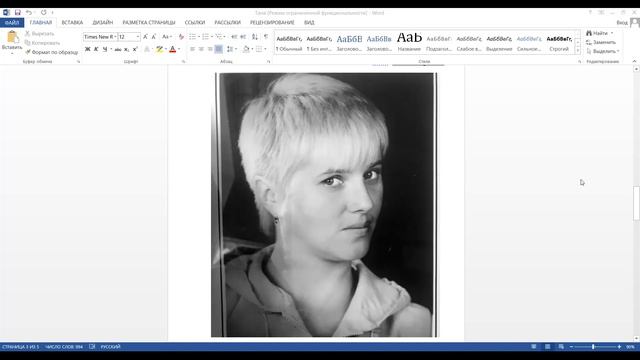Click the РУССКИЙ language indicator
The width and height of the screenshot is (640, 360).
[x=111, y=347]
